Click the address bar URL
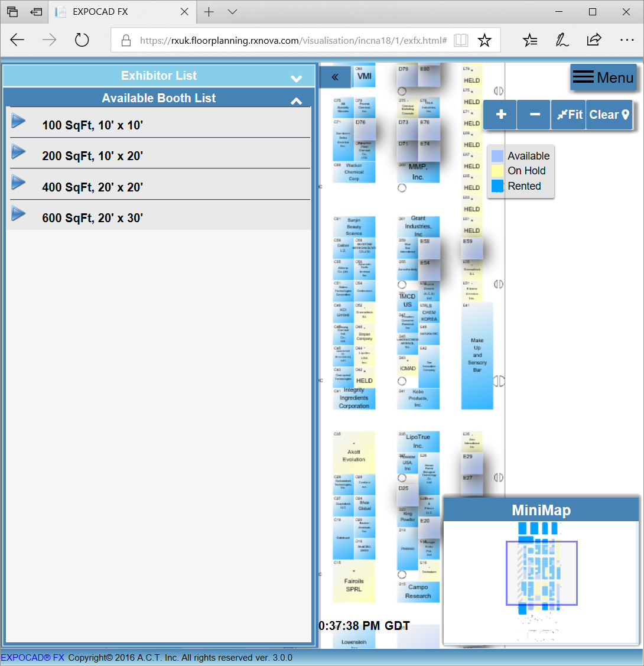This screenshot has height=666, width=644. coord(293,40)
